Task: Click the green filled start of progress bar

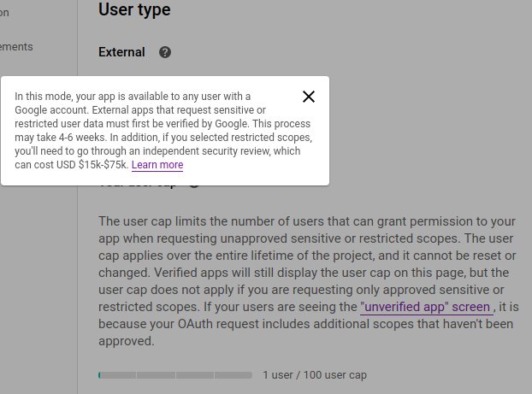Action: 99,375
